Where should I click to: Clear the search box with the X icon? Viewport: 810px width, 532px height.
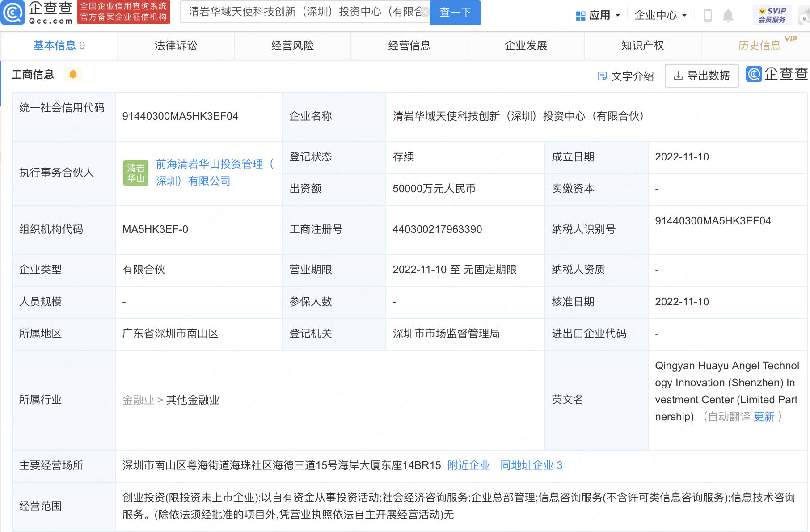425,12
